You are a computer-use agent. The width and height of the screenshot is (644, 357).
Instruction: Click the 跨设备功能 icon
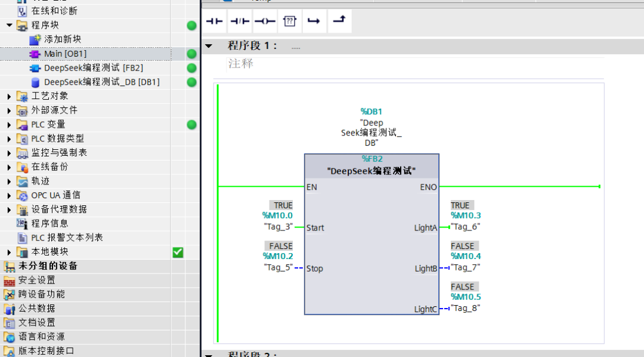pyautogui.click(x=9, y=294)
